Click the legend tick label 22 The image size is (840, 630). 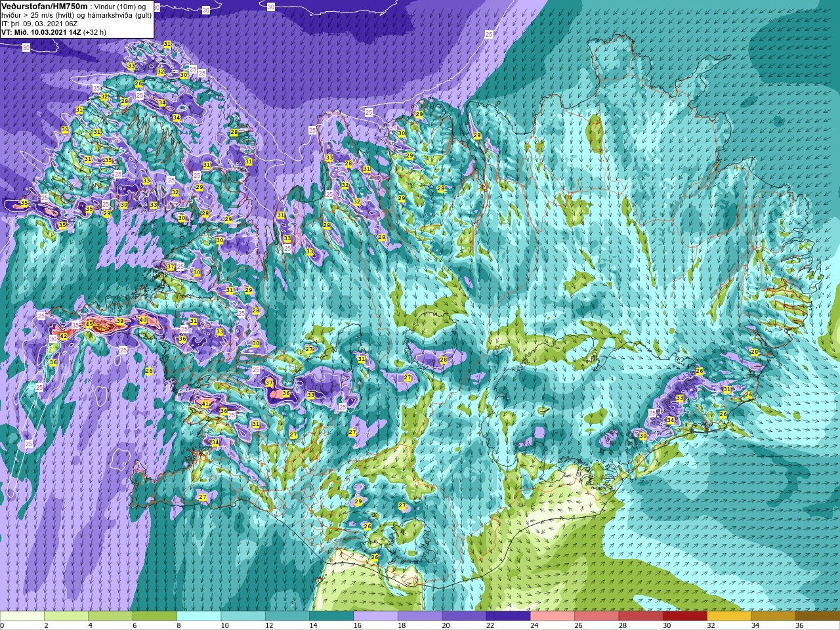490,625
